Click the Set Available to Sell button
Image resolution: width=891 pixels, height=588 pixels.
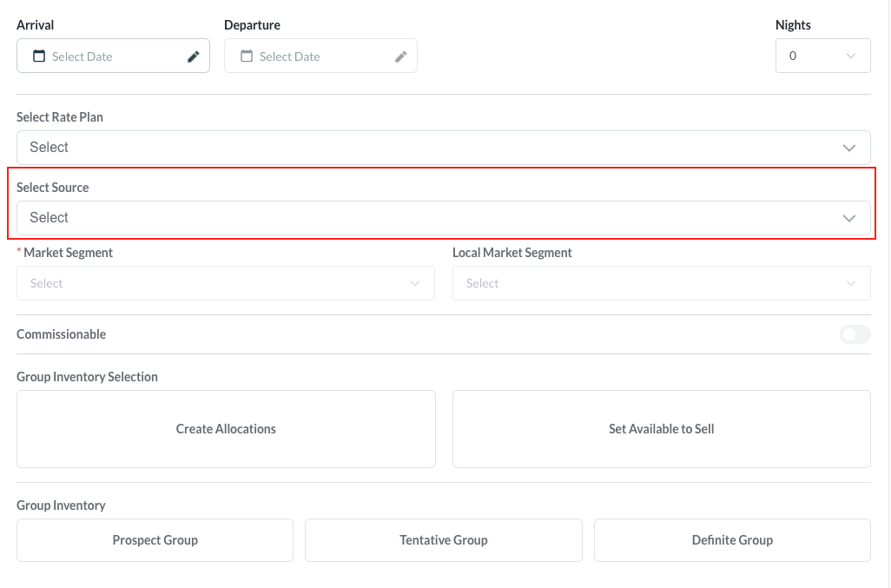click(661, 429)
